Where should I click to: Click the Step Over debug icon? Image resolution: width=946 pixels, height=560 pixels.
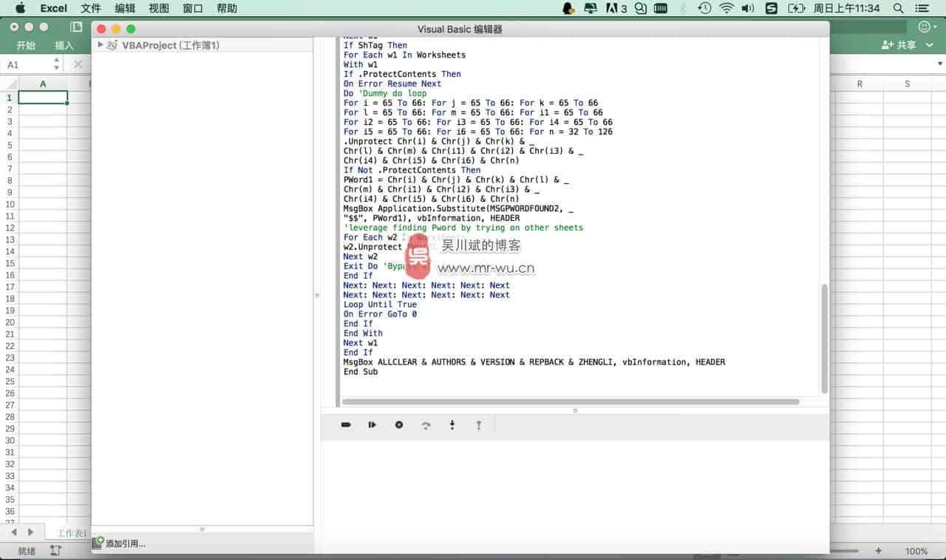point(426,425)
